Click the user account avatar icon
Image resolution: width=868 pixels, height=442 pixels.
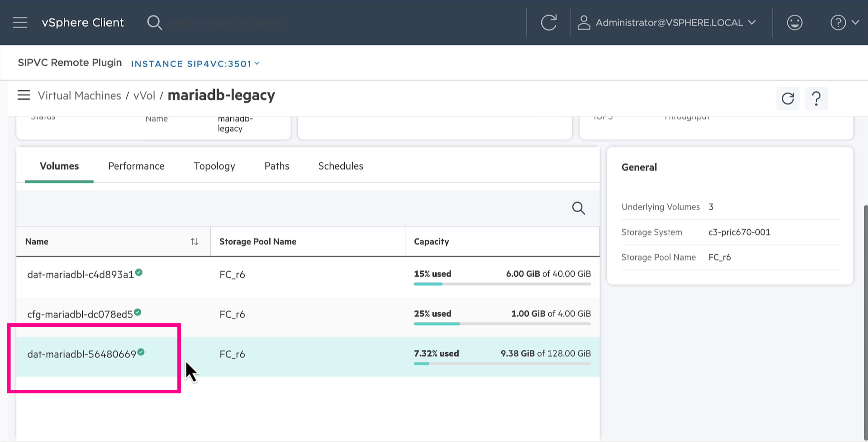coord(584,23)
